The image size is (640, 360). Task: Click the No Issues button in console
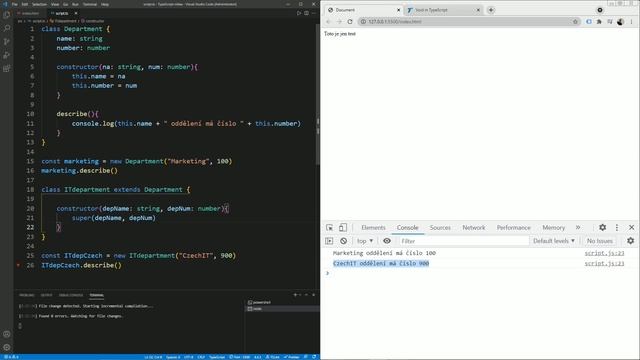tap(600, 241)
